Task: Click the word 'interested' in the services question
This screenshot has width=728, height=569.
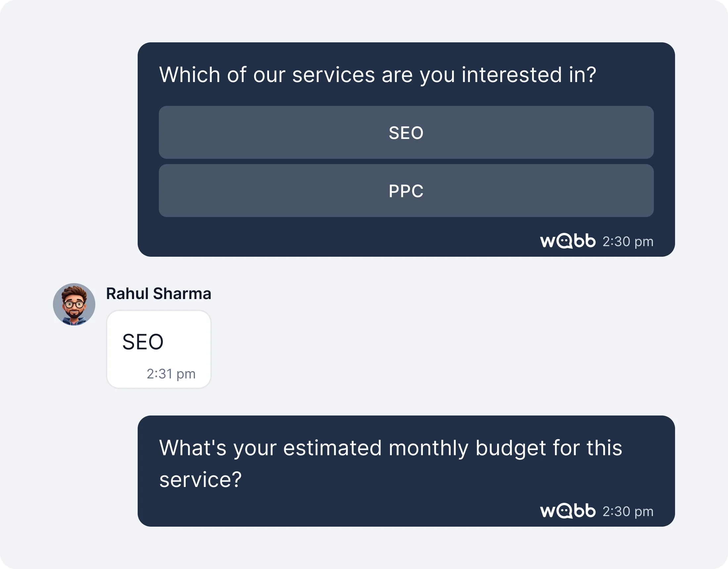Action: coord(512,75)
